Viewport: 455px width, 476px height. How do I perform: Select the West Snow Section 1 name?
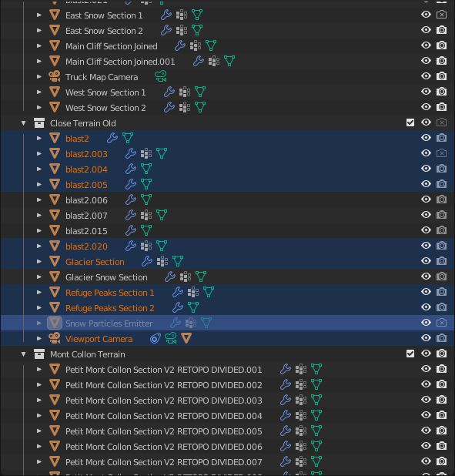point(105,92)
